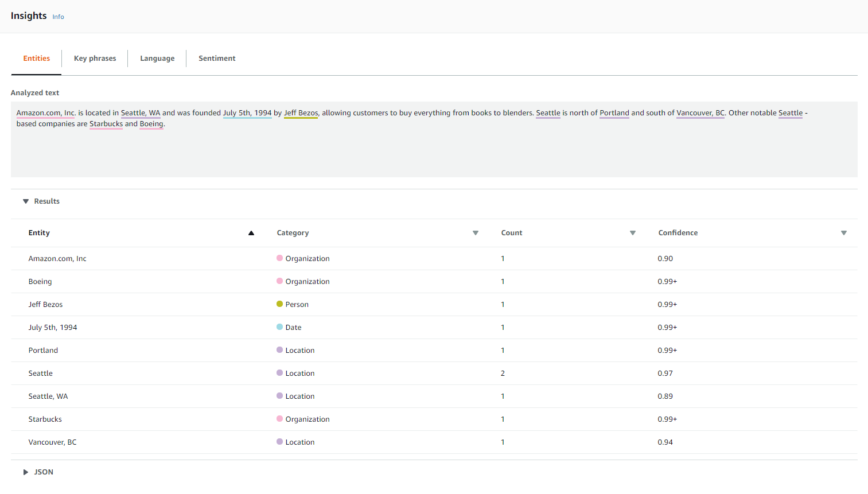Click confidence 0.90 in Amazon.com row

tap(665, 259)
